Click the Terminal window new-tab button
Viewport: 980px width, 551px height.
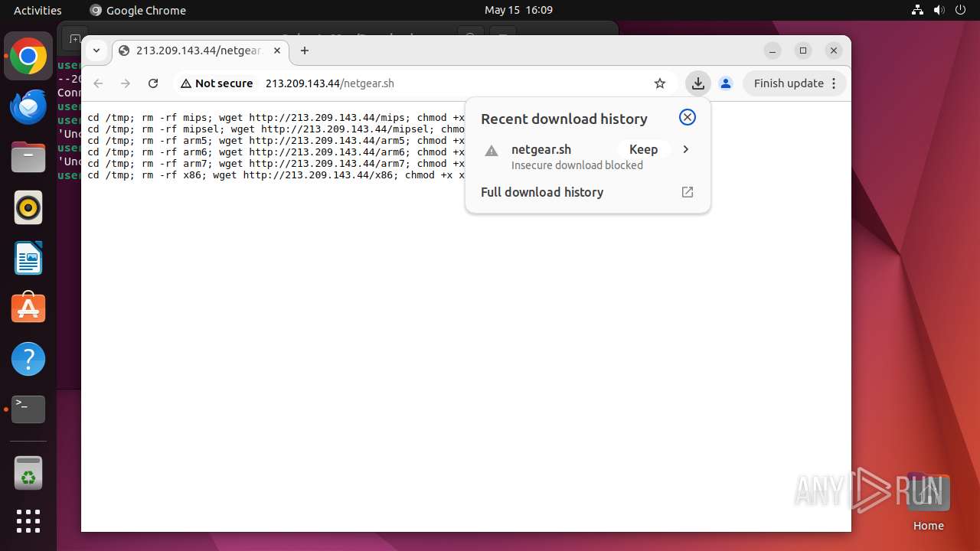pos(73,38)
